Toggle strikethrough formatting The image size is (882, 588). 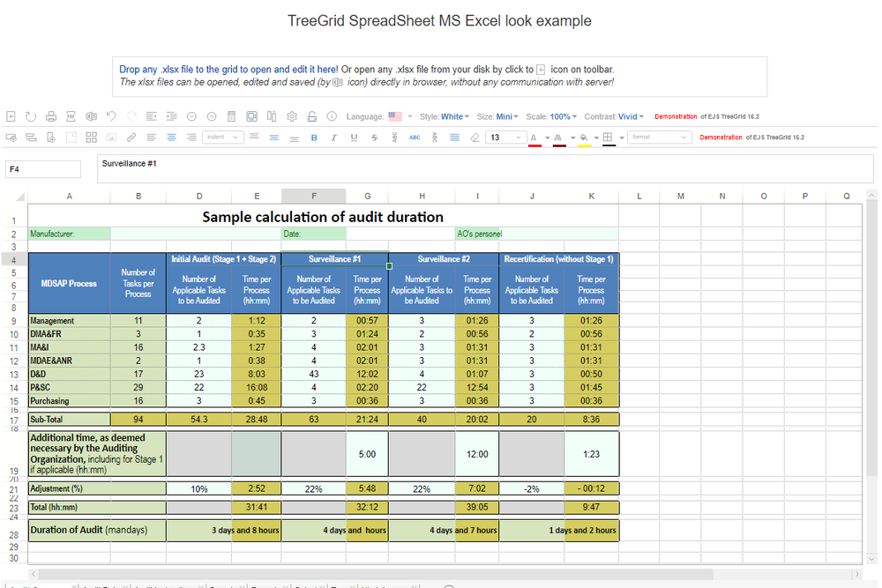point(374,138)
